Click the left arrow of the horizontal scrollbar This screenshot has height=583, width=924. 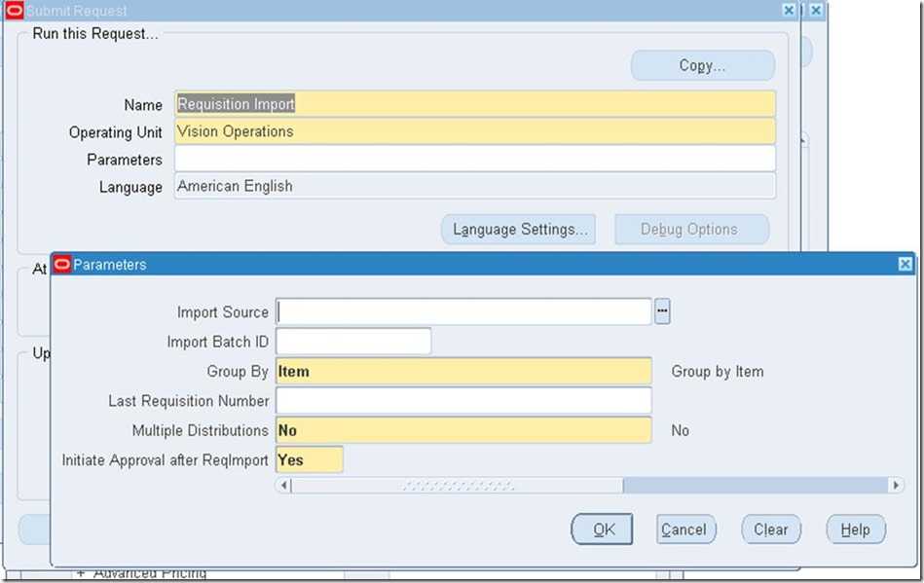284,486
